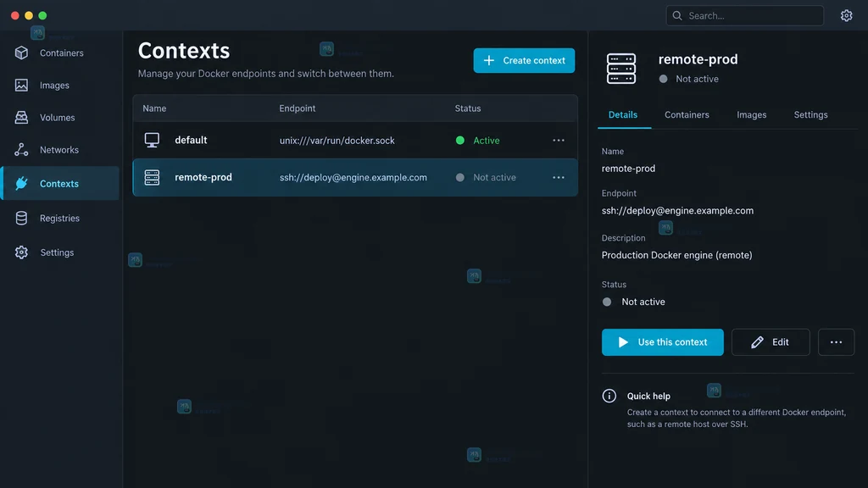This screenshot has height=488, width=868.
Task: Switch to the Containers tab in details panel
Action: pos(687,115)
